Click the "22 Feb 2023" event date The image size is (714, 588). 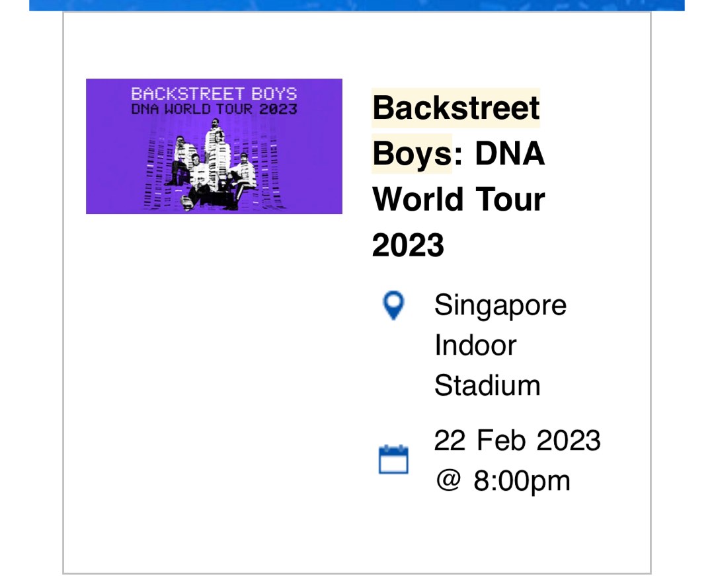[517, 441]
